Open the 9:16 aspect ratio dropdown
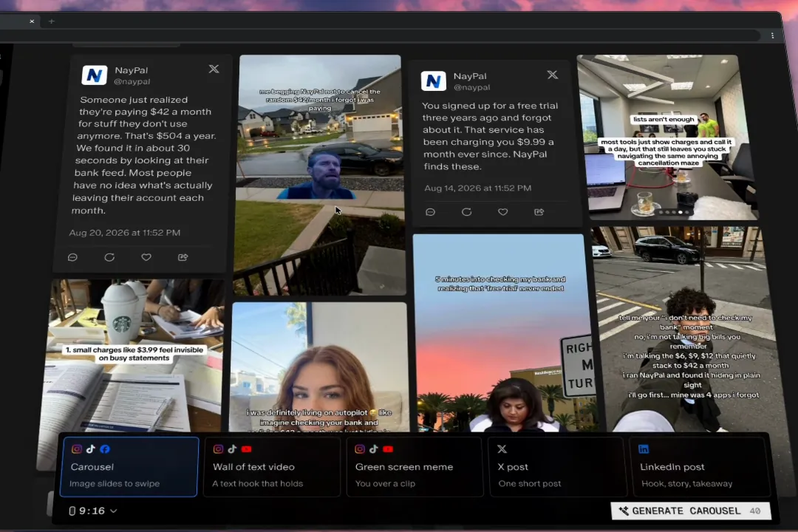 (92, 511)
